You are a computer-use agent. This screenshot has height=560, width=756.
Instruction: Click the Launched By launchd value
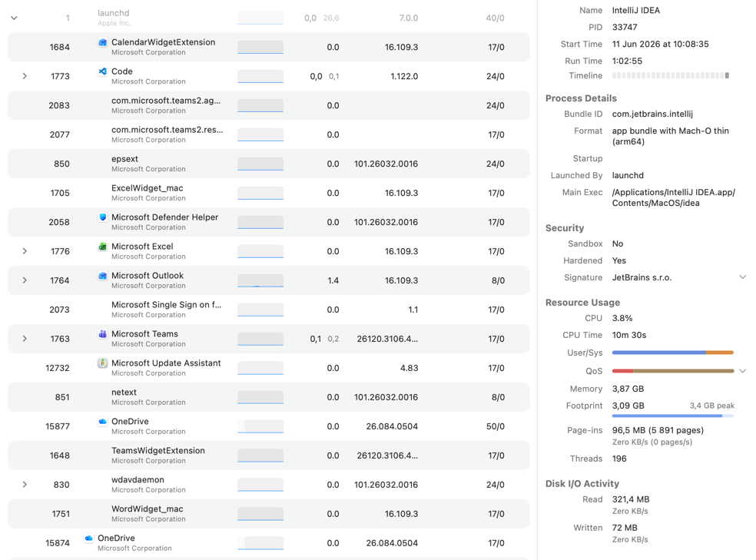tap(628, 175)
